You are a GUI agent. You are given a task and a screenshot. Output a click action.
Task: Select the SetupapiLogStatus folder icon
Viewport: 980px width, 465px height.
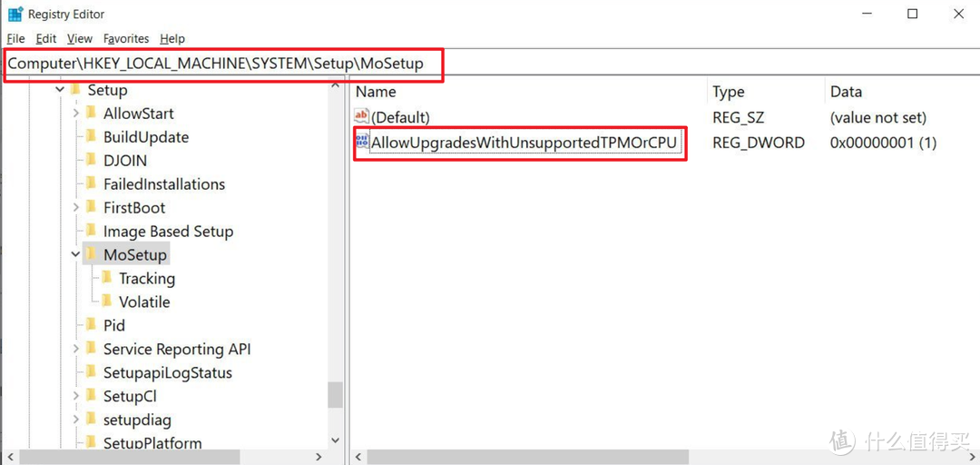click(x=92, y=371)
